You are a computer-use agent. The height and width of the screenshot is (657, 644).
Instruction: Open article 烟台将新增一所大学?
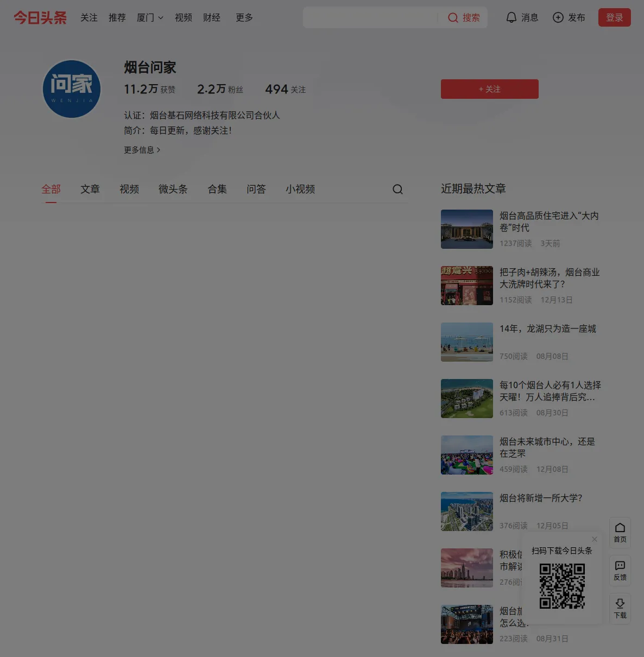[x=541, y=498]
